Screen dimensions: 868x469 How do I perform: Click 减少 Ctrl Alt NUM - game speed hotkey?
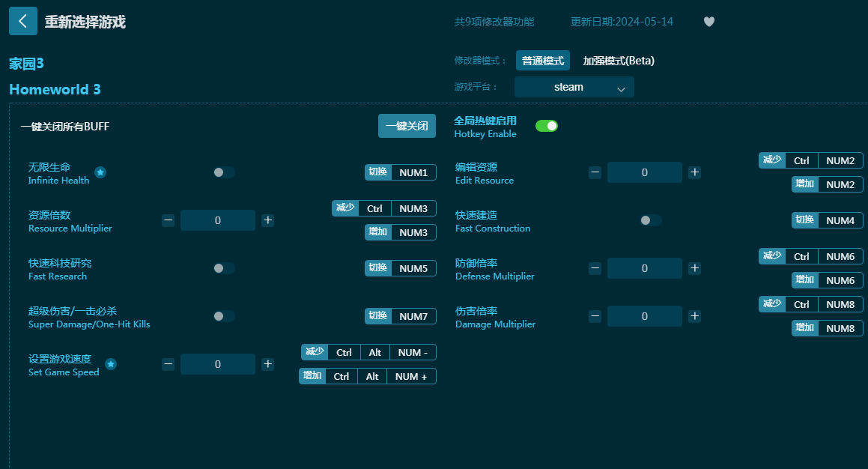(x=368, y=352)
